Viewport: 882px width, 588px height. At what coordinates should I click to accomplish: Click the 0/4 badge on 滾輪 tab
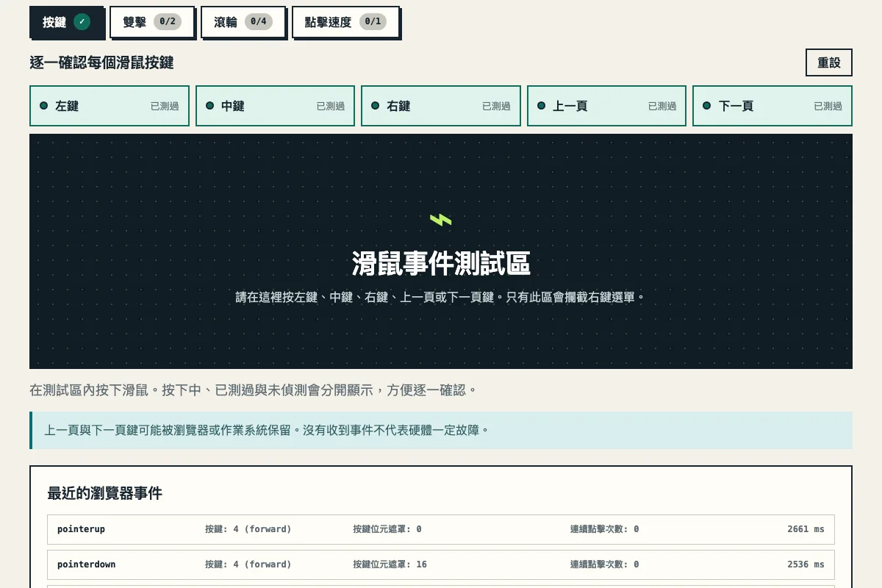click(x=259, y=22)
